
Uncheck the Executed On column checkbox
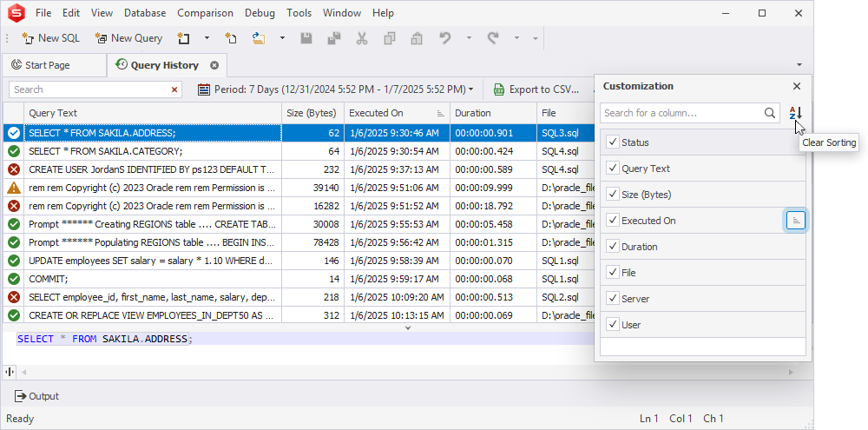(612, 221)
